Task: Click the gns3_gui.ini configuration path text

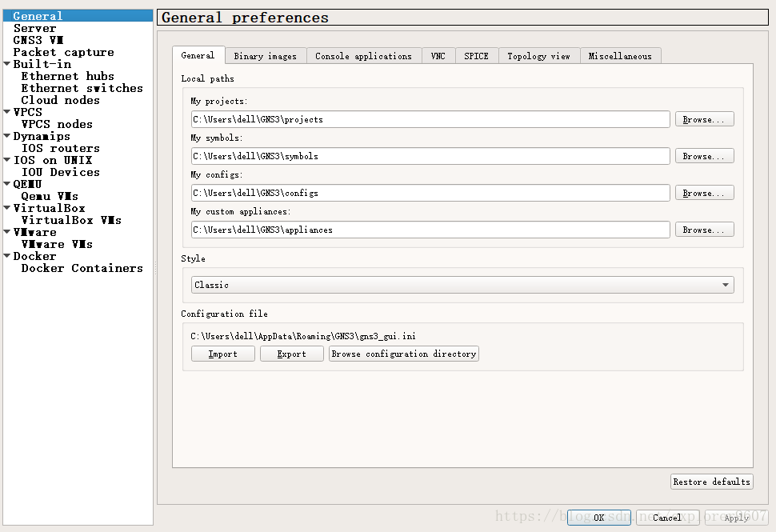Action: pyautogui.click(x=303, y=336)
